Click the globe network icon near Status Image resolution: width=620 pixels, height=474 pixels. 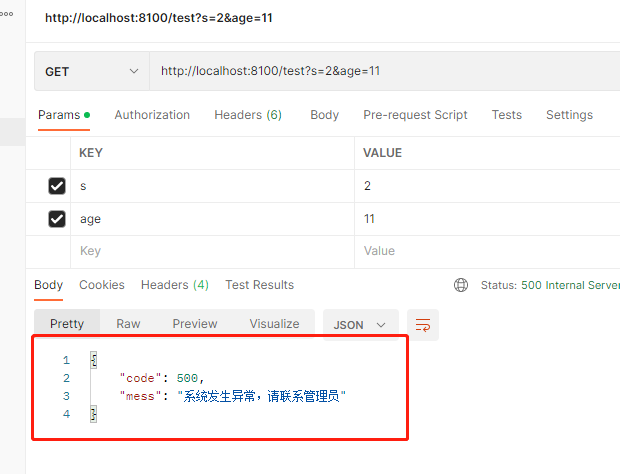click(x=461, y=285)
